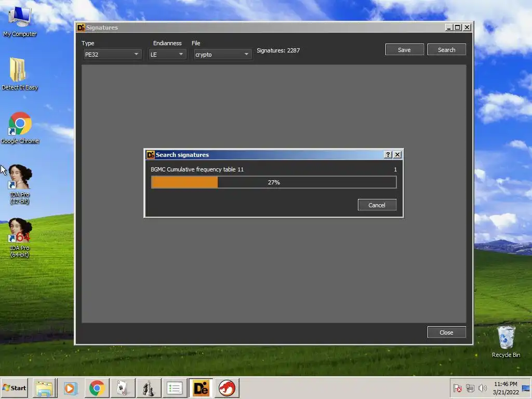Open the checklist taskbar icon
This screenshot has height=399, width=532.
[175, 388]
